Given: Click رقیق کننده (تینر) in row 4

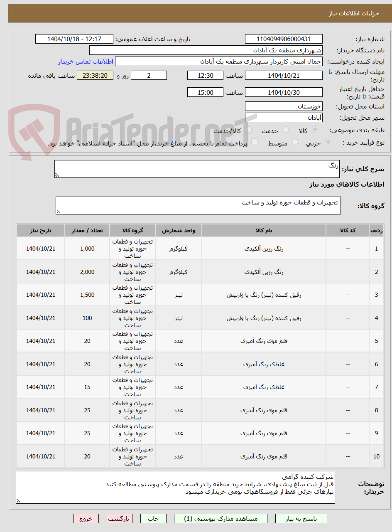Looking at the screenshot, I should point(264,318).
